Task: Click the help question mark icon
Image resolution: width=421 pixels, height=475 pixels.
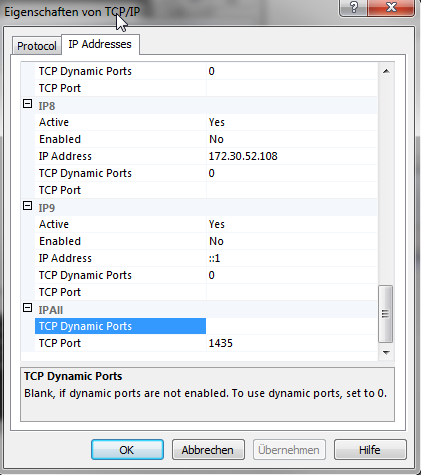Action: point(353,7)
